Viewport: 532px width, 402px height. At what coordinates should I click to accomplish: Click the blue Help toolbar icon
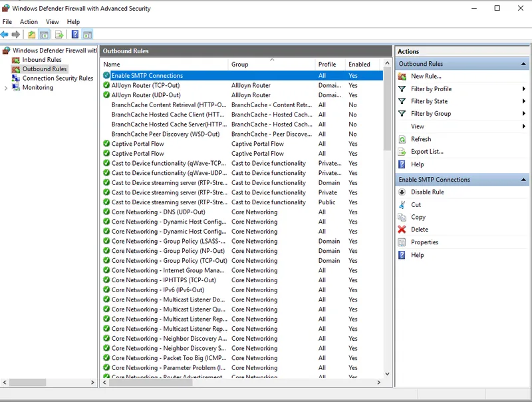click(75, 35)
